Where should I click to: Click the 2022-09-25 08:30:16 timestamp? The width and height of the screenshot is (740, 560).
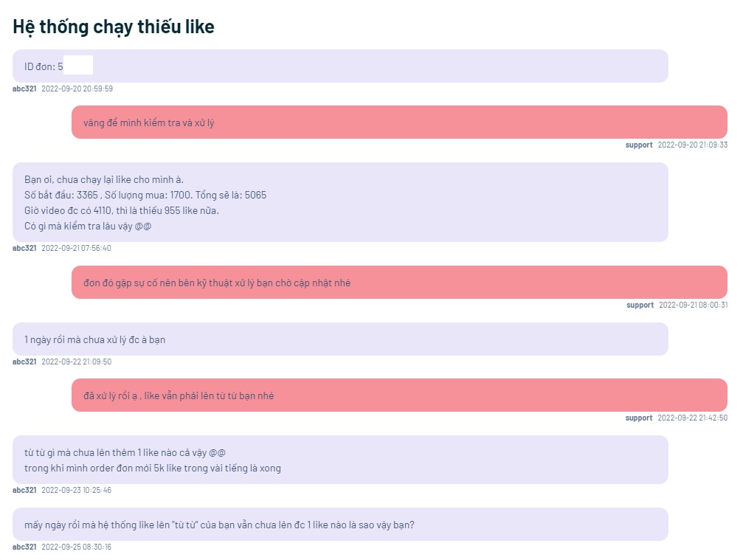tap(77, 547)
